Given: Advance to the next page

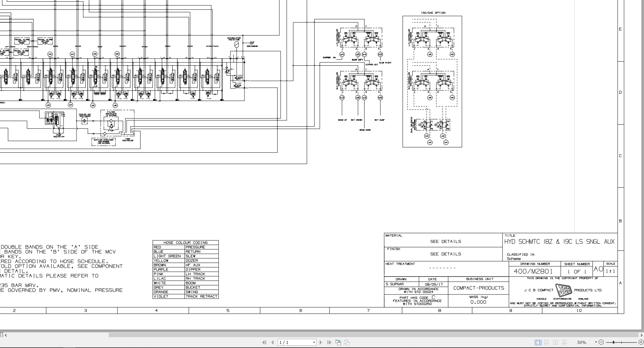Looking at the screenshot, I should [x=321, y=342].
